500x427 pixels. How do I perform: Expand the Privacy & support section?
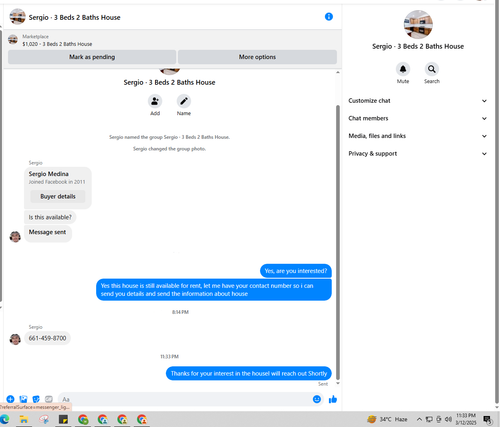tap(418, 154)
